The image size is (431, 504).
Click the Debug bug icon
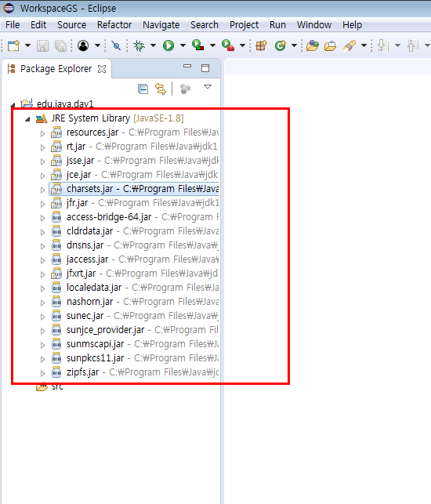pos(139,45)
